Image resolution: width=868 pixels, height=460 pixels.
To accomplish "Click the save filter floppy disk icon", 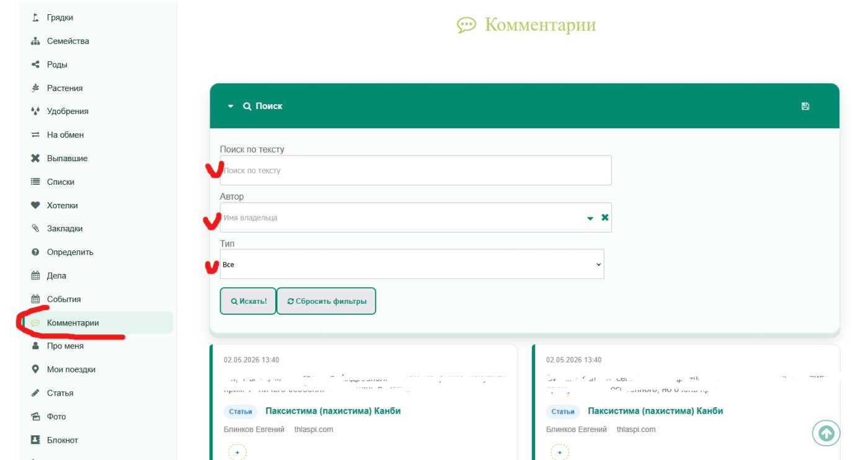I will pos(805,106).
